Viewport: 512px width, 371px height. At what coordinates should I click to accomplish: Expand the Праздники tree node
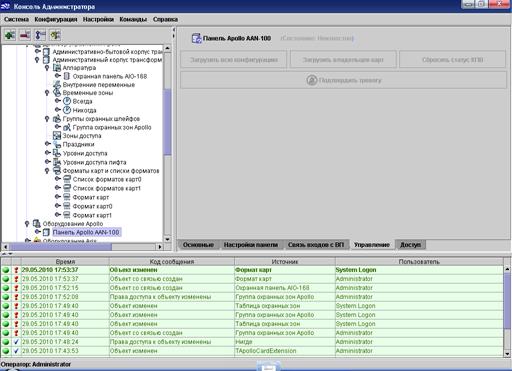(47, 144)
